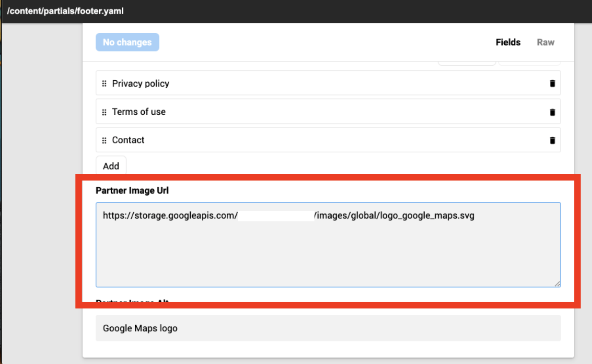Select the Privacy policy list row

coord(287,83)
